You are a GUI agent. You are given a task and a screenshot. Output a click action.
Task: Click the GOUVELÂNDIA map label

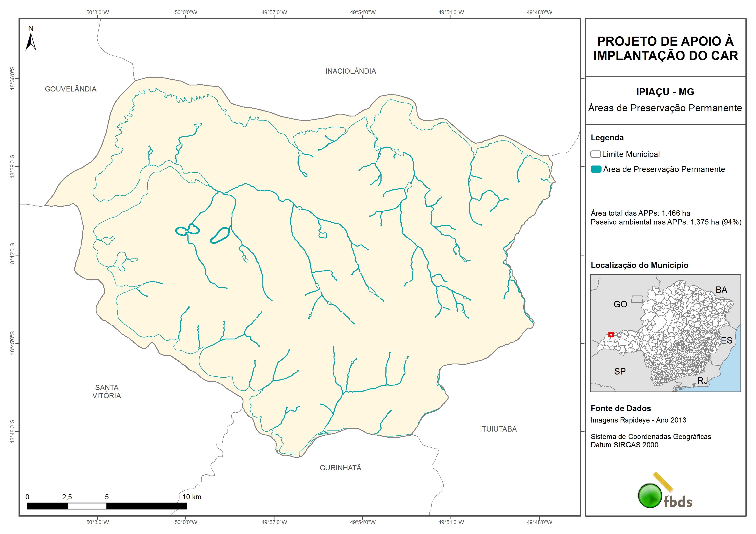[70, 89]
